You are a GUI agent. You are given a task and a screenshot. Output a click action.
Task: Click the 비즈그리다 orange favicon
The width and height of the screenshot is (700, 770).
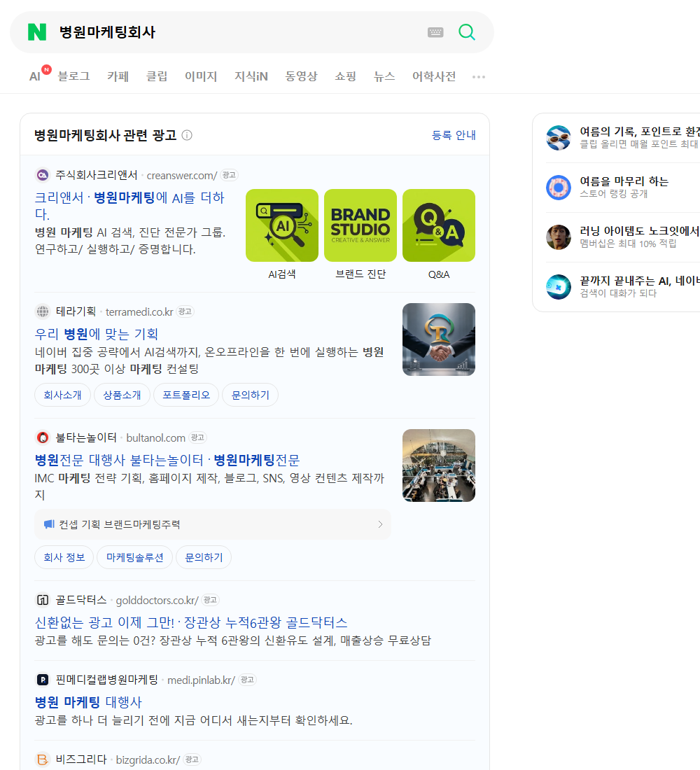coord(43,759)
